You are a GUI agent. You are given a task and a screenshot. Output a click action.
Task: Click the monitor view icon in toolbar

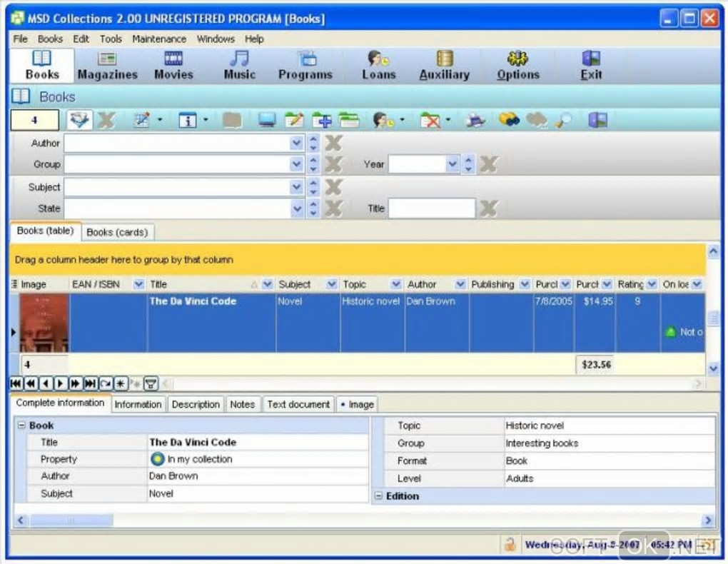tap(267, 121)
